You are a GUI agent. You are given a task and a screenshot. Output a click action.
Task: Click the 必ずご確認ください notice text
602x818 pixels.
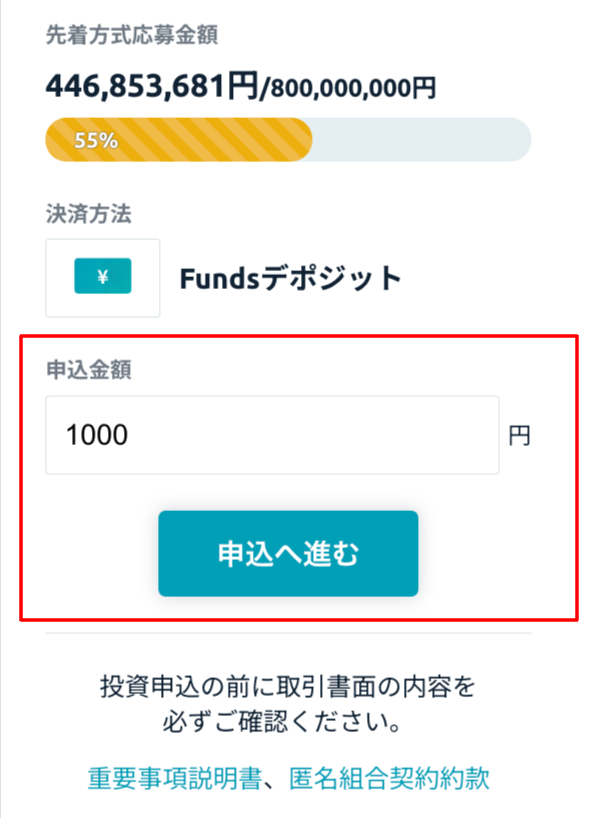(x=287, y=720)
